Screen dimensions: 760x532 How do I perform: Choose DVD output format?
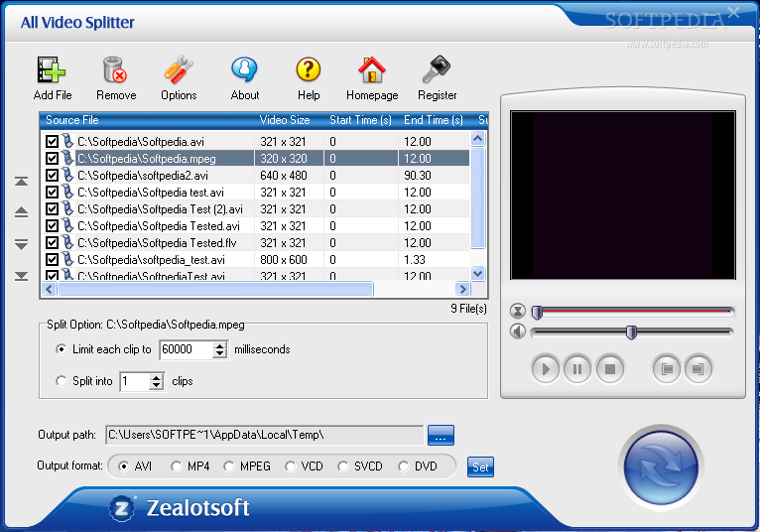403,466
